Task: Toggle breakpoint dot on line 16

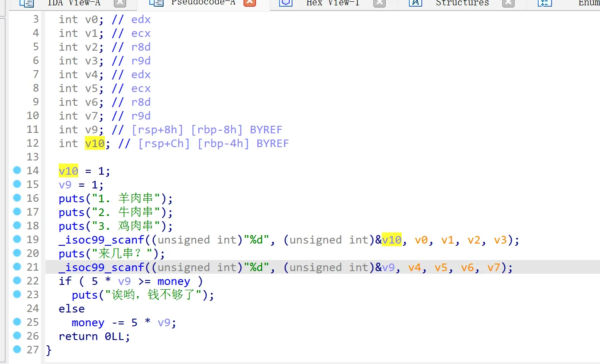Action: (17, 198)
